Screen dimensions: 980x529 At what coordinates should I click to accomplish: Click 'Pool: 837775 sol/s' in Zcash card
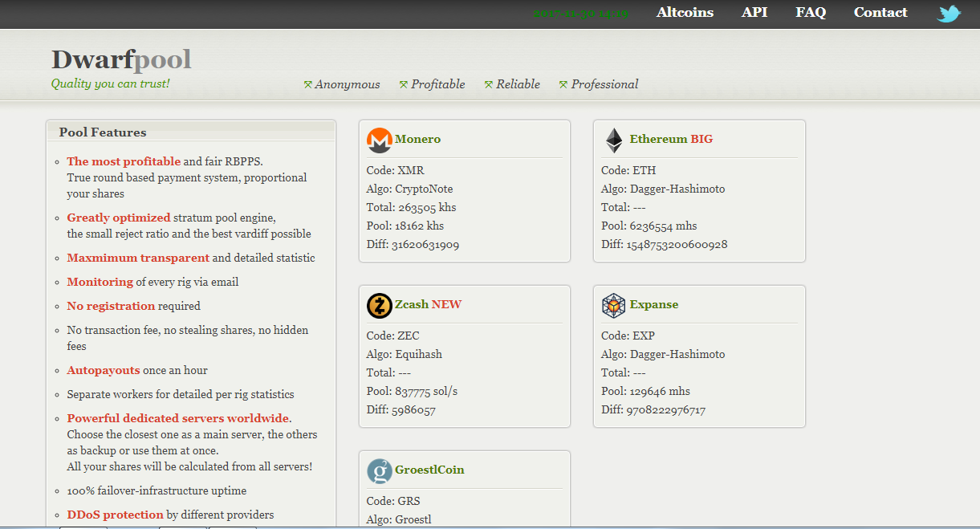pos(413,391)
